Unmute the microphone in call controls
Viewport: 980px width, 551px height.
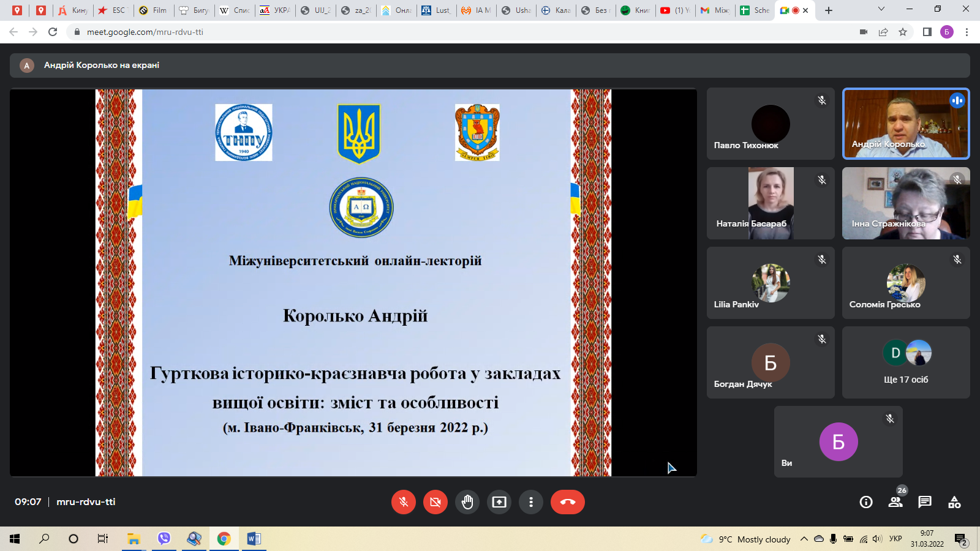tap(404, 502)
